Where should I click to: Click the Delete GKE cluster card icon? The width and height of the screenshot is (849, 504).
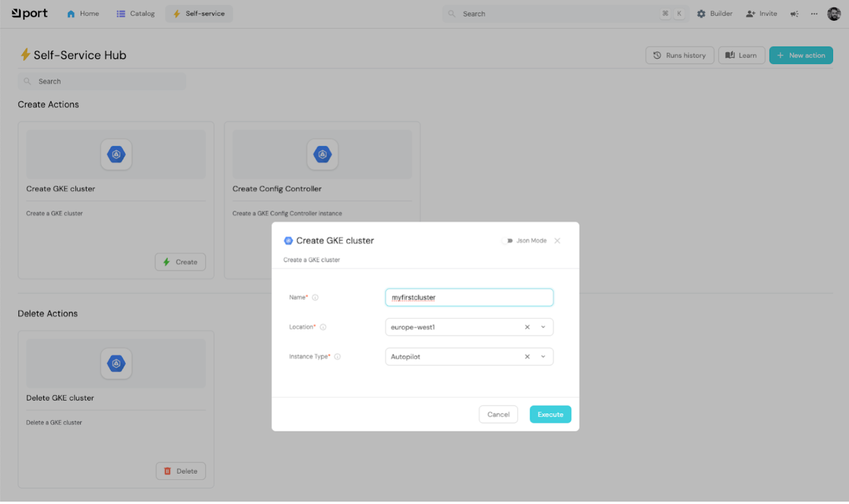pyautogui.click(x=116, y=363)
